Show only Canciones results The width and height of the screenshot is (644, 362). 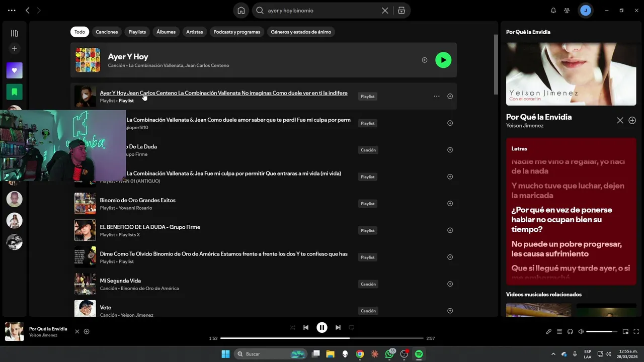[x=107, y=32]
